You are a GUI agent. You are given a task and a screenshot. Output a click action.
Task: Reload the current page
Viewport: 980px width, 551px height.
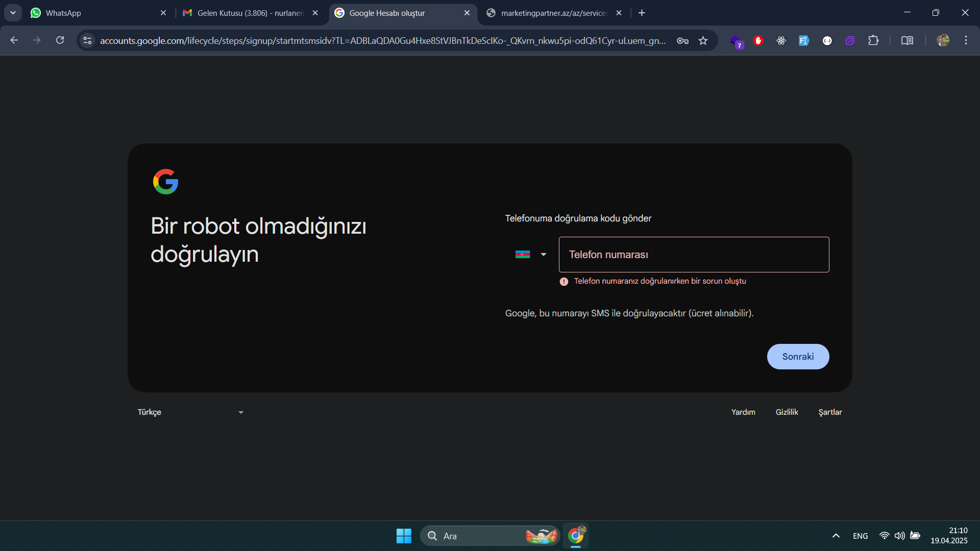click(60, 40)
